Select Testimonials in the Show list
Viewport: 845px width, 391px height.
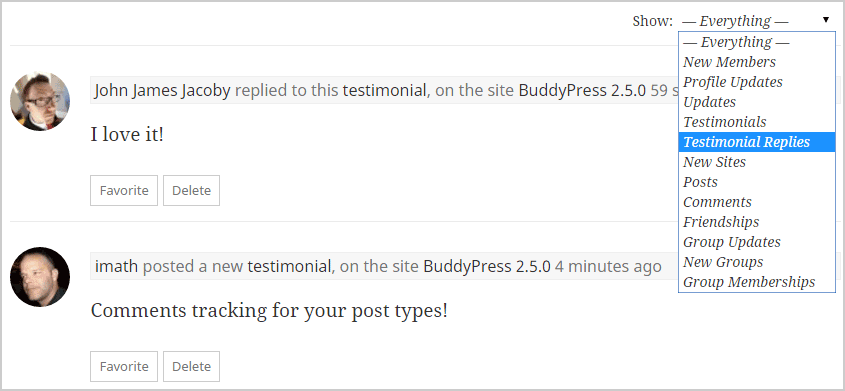(757, 122)
